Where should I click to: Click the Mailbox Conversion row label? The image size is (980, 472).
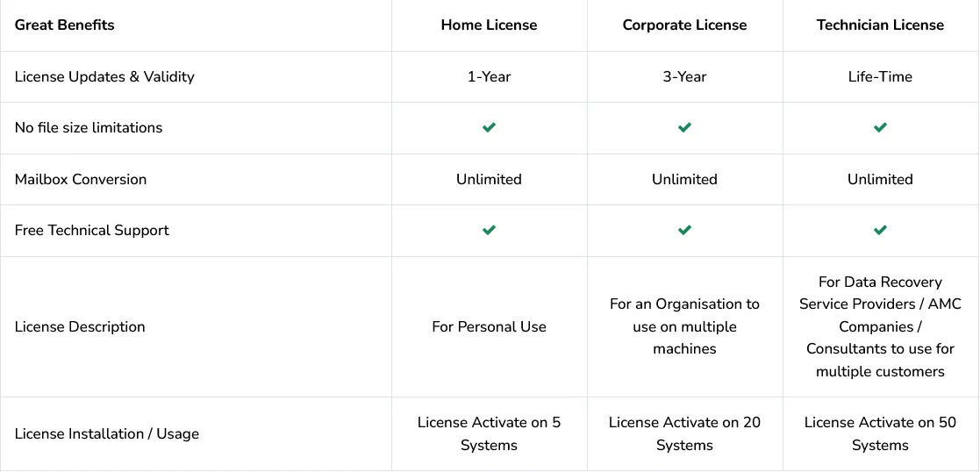pyautogui.click(x=81, y=179)
